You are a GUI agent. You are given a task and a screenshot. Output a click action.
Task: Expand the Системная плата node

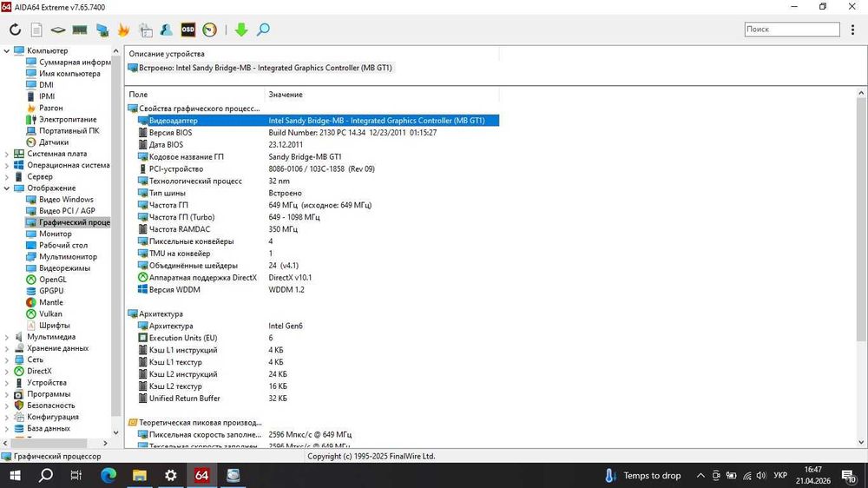click(7, 154)
